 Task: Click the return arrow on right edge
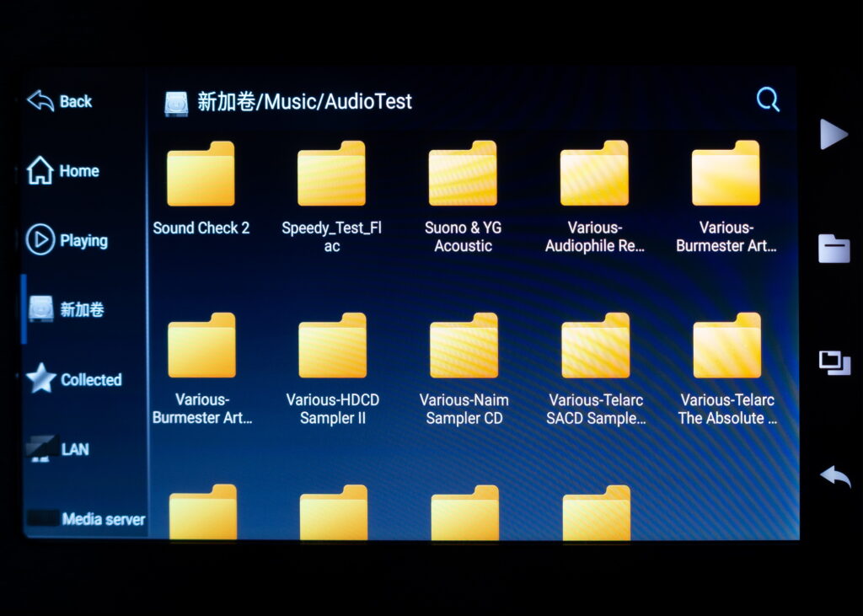[835, 476]
